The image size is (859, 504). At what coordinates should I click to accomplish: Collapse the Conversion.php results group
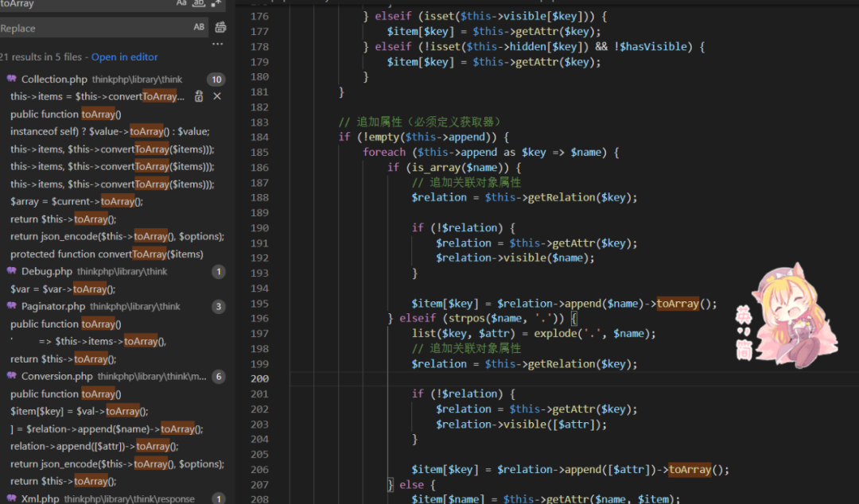point(112,376)
